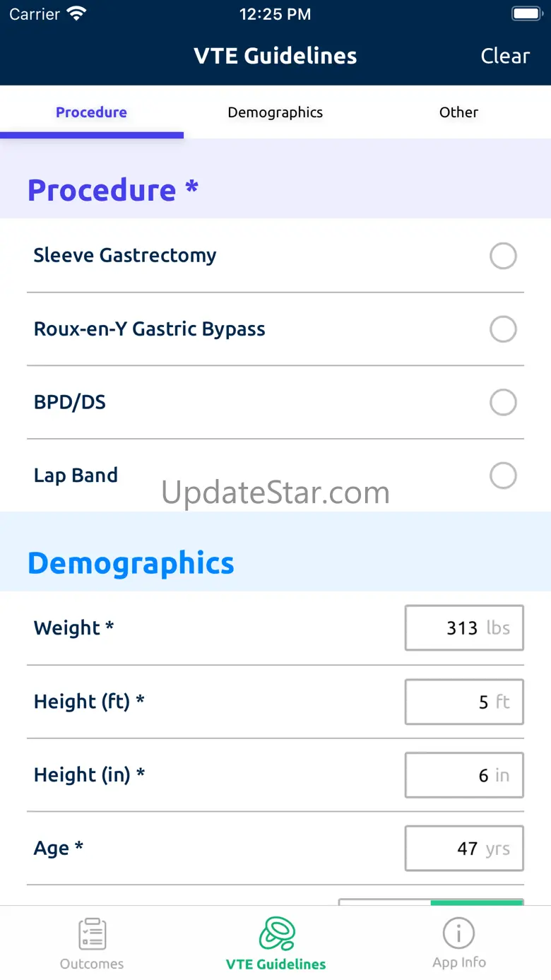Click the Height (ft) input field
Image resolution: width=551 pixels, height=980 pixels.
click(463, 702)
